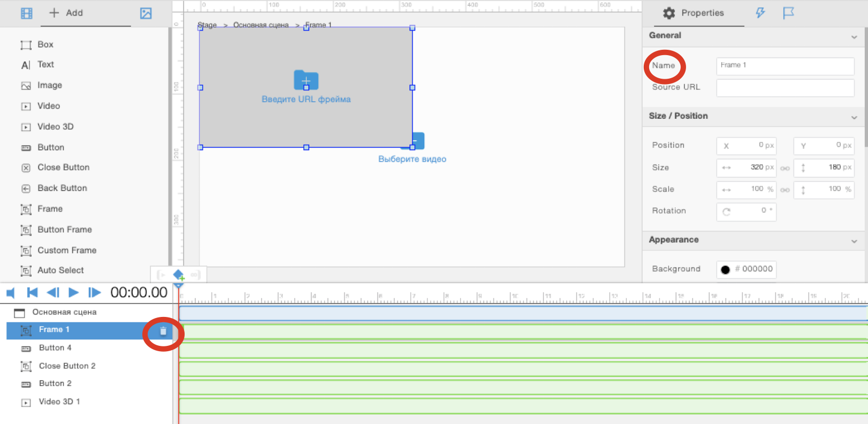Click the timeline playhead marker
868x424 pixels.
coord(179,287)
